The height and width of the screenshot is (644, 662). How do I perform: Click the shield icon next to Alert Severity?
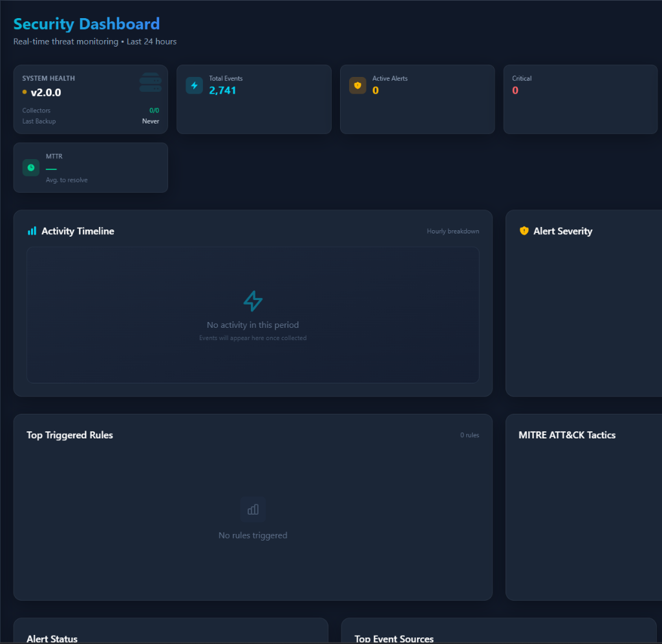tap(524, 230)
